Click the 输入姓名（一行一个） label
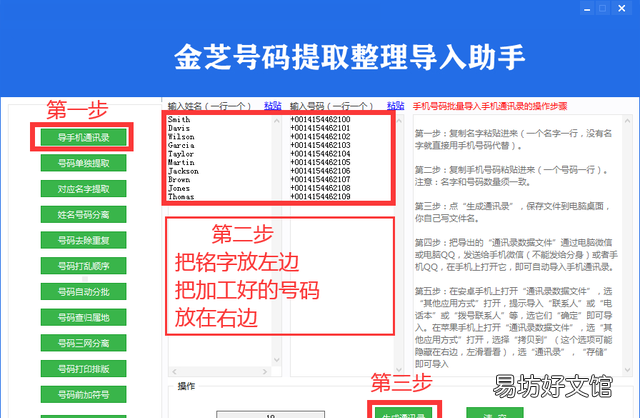The width and height of the screenshot is (640, 418). pyautogui.click(x=209, y=107)
